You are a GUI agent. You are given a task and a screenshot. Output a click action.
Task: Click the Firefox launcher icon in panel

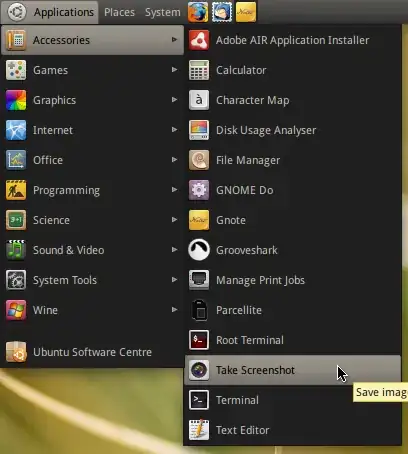(x=198, y=12)
